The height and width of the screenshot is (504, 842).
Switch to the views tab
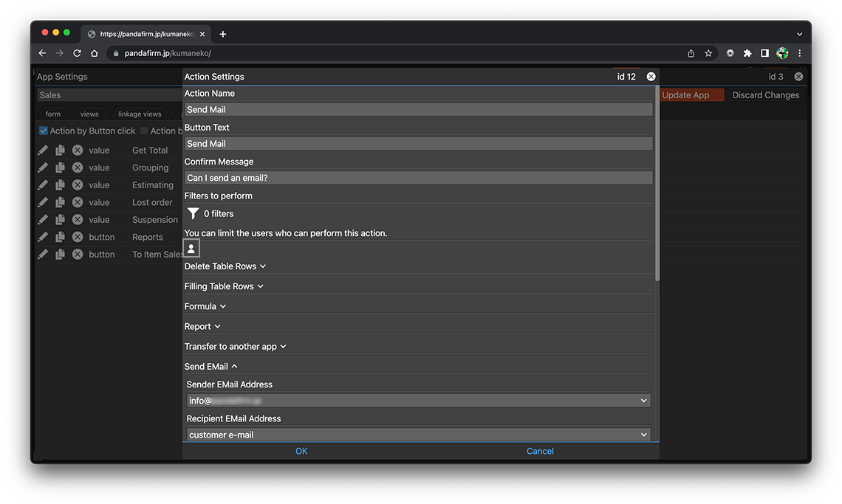tap(89, 114)
